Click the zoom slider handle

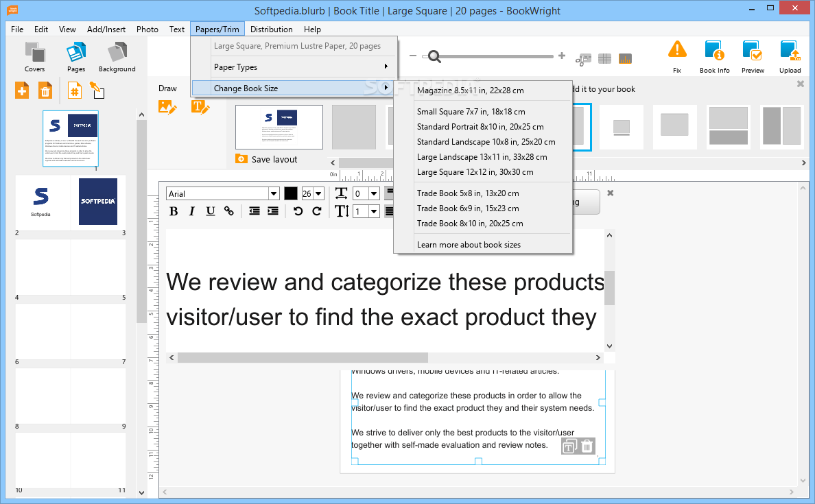(x=434, y=57)
